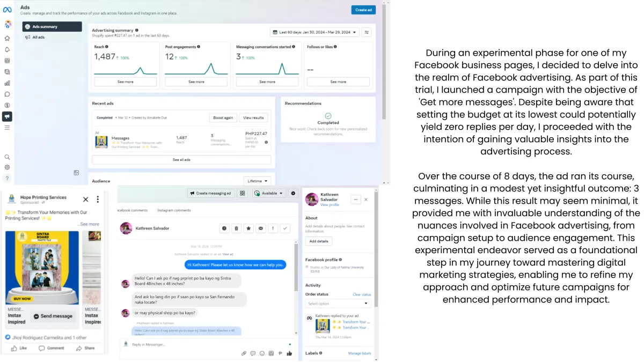Viewport: 644px width, 362px height.
Task: Open the Content icon in sidebar
Action: (7, 72)
